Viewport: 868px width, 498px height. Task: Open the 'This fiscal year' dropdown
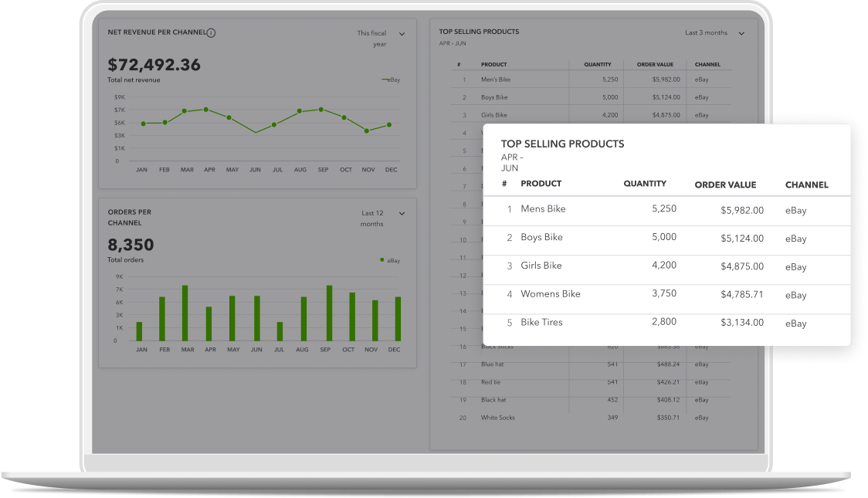[x=402, y=34]
